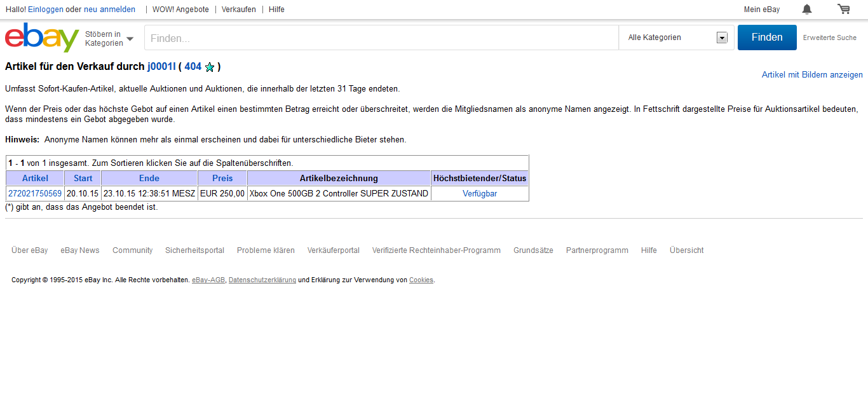Viewport: 868px width, 403px height.
Task: Open the notifications bell icon
Action: click(807, 9)
